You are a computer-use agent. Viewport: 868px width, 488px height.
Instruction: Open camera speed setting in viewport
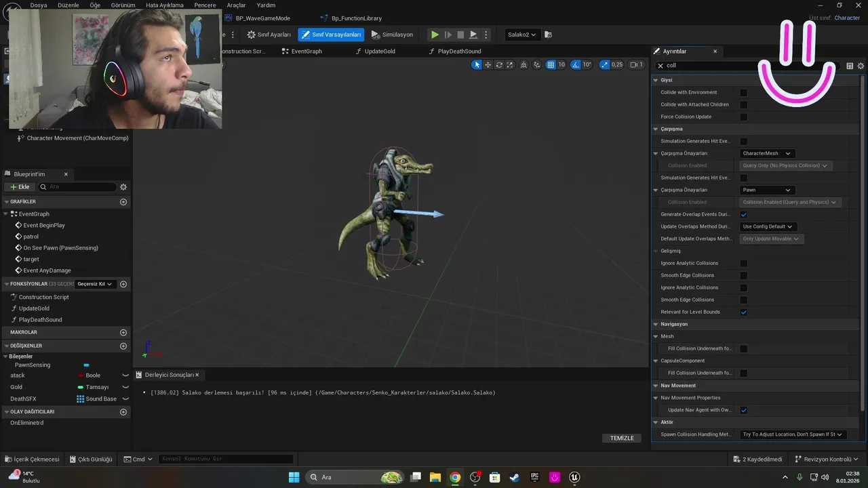tap(635, 64)
